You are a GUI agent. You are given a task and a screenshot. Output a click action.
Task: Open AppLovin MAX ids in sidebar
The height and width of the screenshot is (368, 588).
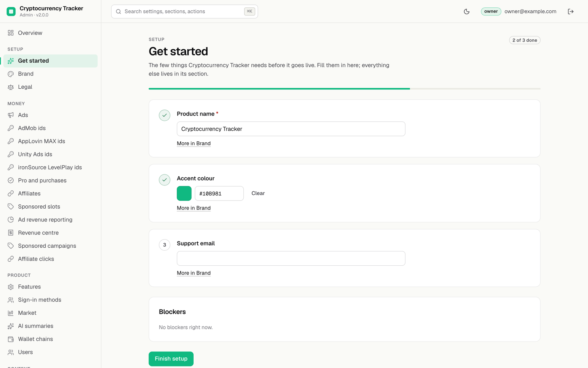tap(51, 141)
